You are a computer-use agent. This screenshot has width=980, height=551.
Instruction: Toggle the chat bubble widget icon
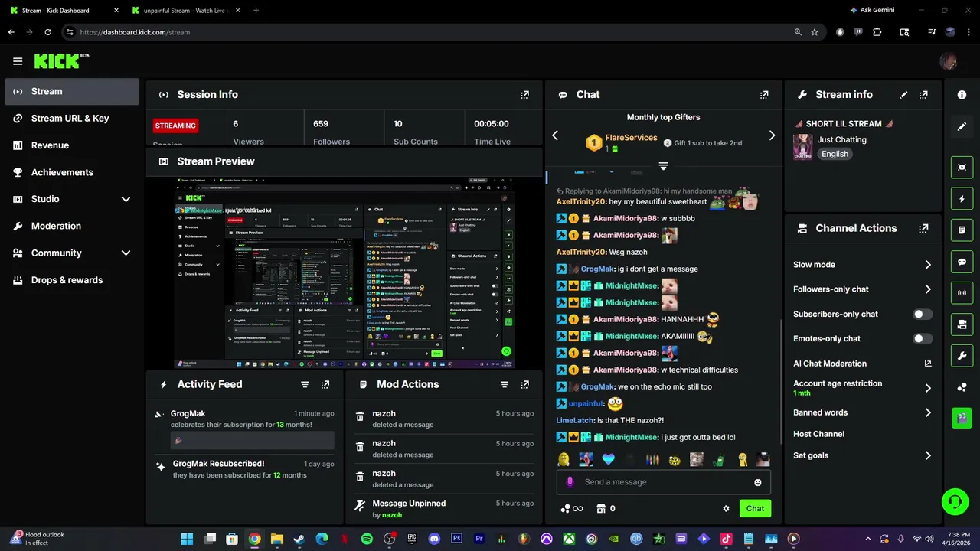tap(962, 261)
